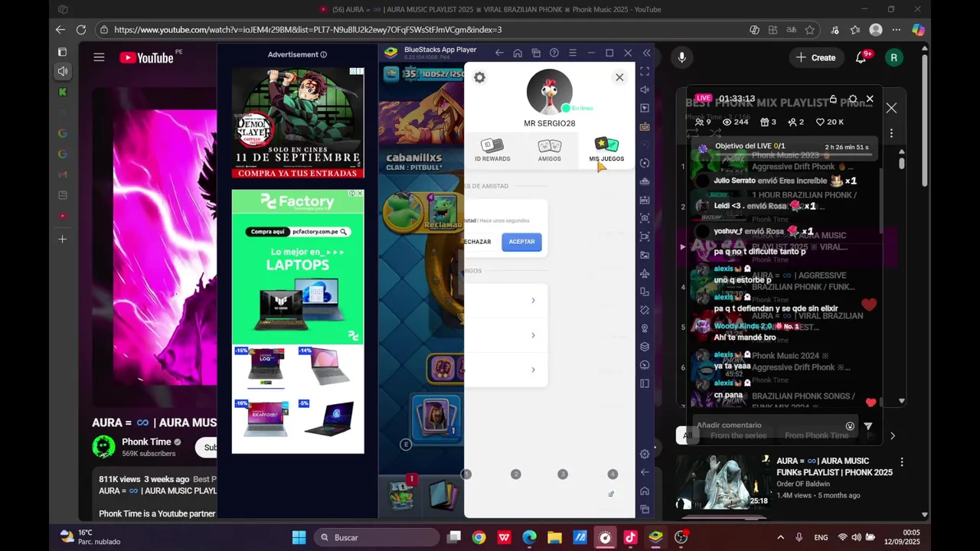Open BlueStacks keyboard controls icon

[x=645, y=126]
